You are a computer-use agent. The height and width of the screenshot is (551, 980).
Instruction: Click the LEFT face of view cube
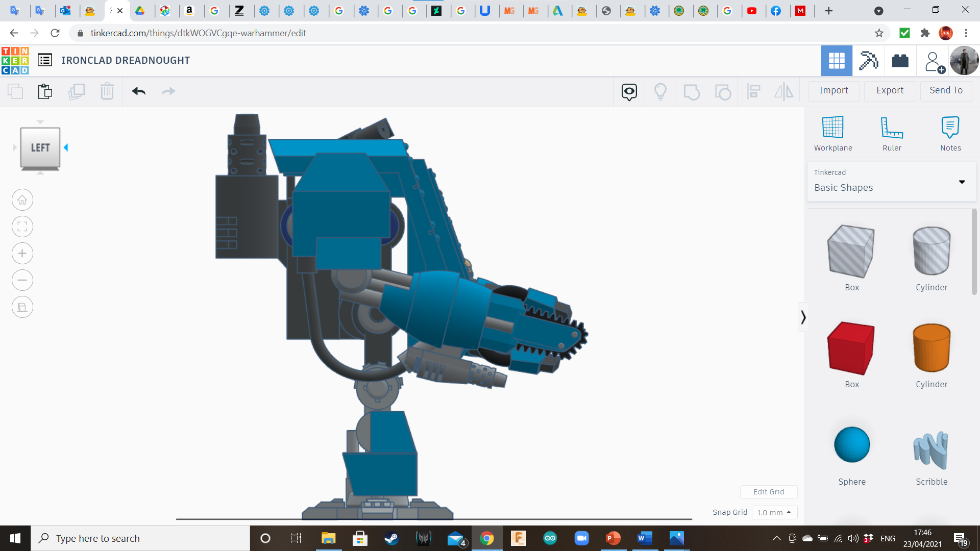coord(40,147)
